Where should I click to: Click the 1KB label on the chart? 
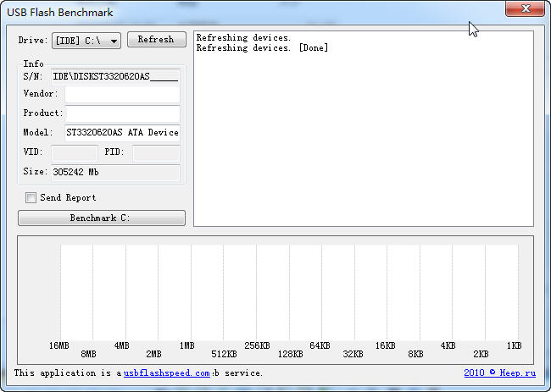pyautogui.click(x=514, y=345)
